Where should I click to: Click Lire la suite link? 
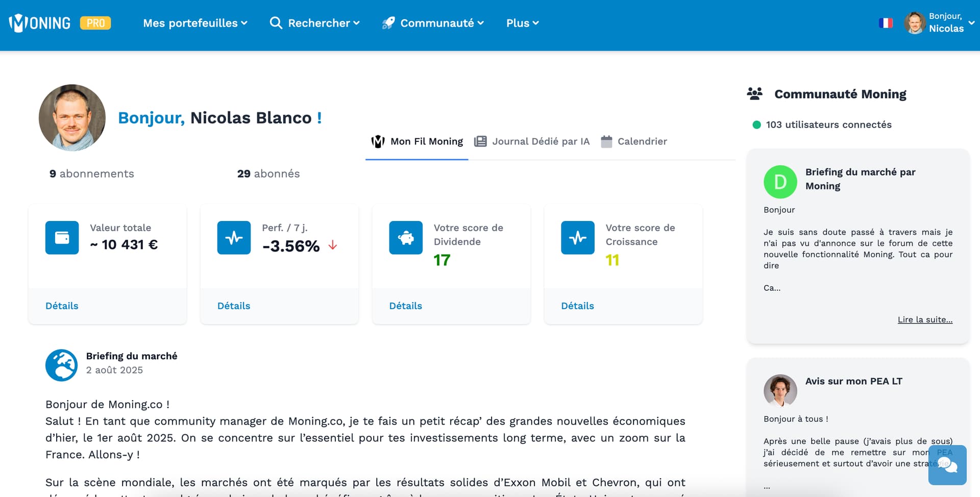[925, 319]
